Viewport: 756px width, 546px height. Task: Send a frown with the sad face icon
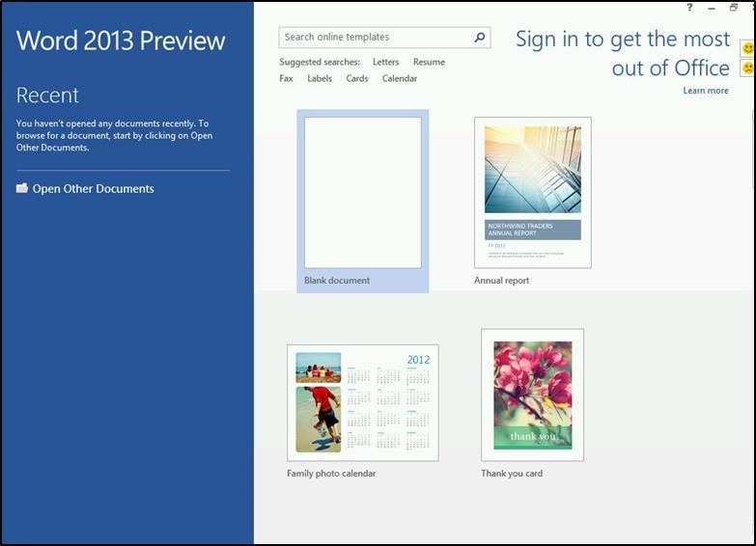coord(747,68)
